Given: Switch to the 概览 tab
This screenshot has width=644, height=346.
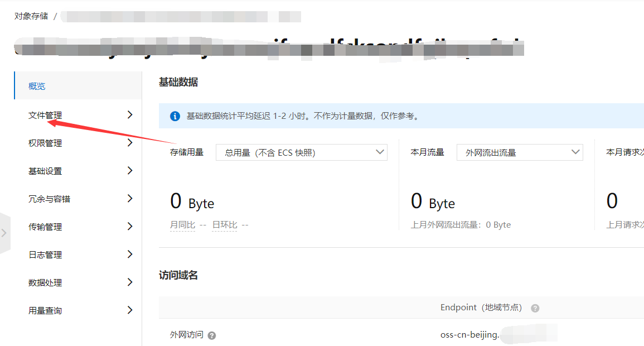Looking at the screenshot, I should (x=36, y=85).
